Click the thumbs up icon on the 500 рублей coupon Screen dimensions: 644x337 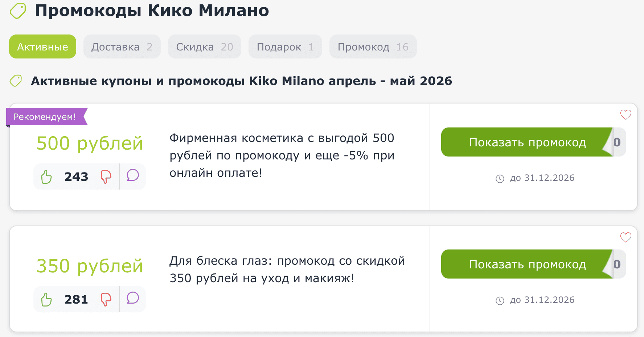(x=46, y=176)
